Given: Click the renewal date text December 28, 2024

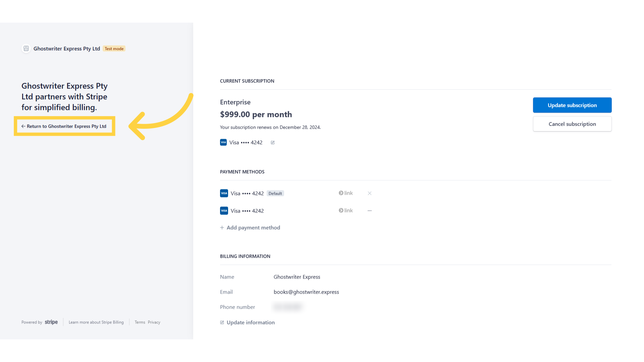Looking at the screenshot, I should tap(300, 127).
